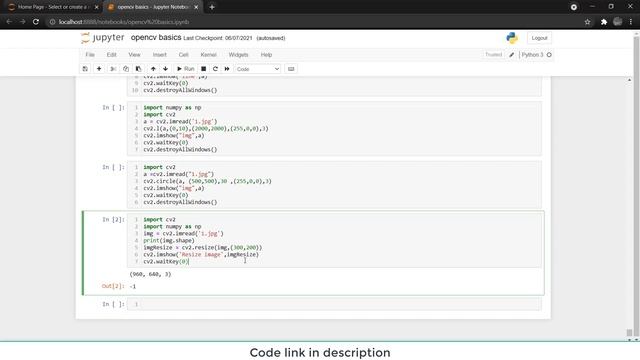Screen dimensions: 640x360
Task: Go forward in browser history
Action: pos(22,22)
